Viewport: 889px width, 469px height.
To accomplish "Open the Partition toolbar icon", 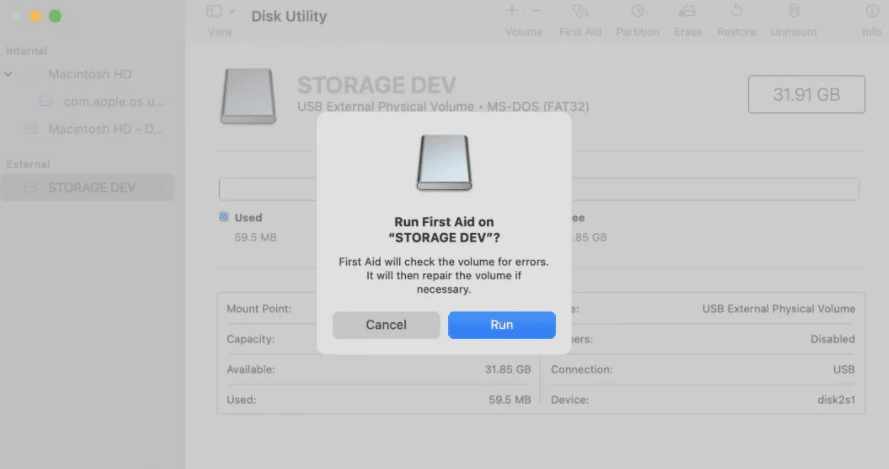I will (x=637, y=11).
